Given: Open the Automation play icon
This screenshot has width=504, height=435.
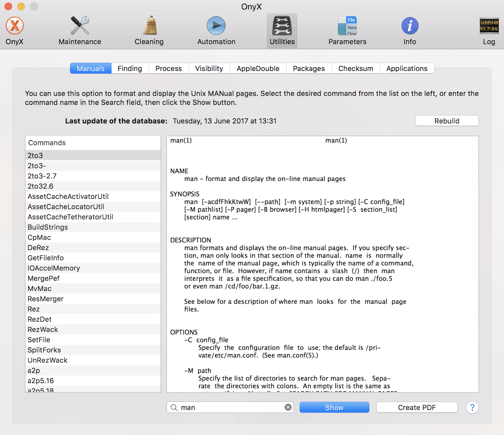Looking at the screenshot, I should [216, 26].
